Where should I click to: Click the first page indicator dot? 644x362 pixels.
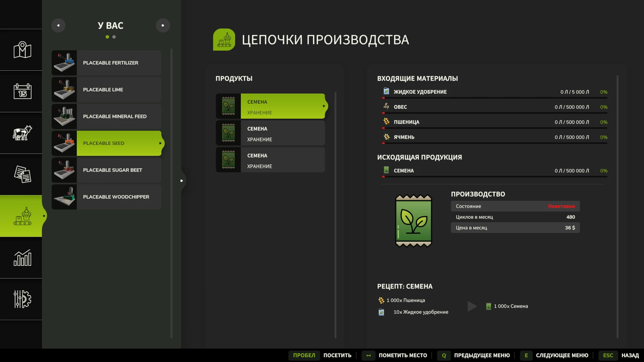[x=107, y=37]
